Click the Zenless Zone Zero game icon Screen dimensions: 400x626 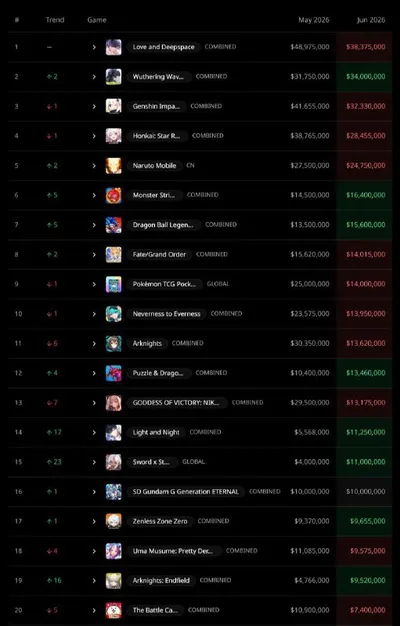point(114,521)
